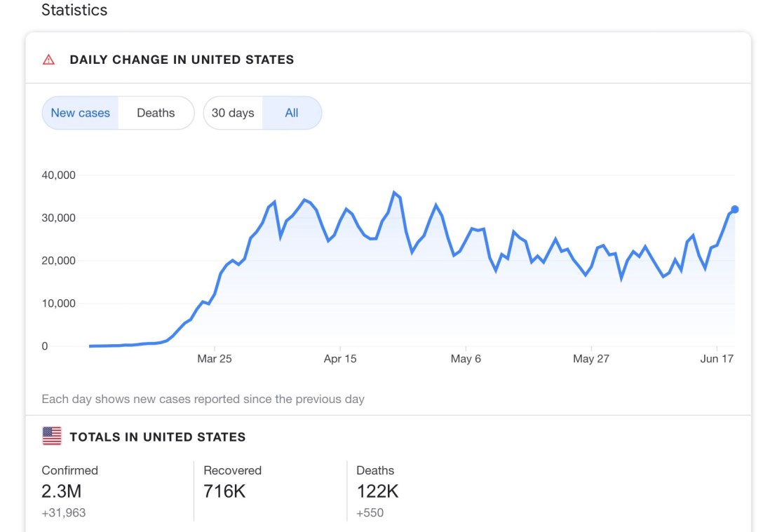Click the United States flag icon
The width and height of the screenshot is (777, 532).
pos(52,437)
